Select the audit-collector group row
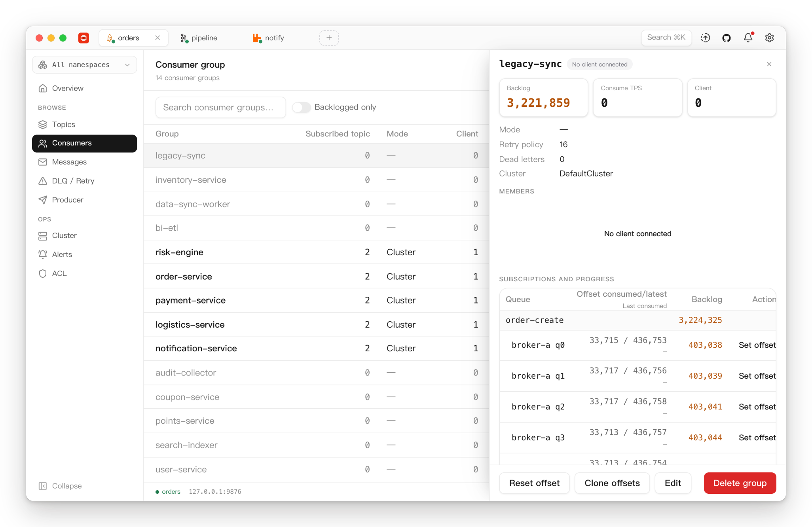This screenshot has width=812, height=527. pos(316,373)
